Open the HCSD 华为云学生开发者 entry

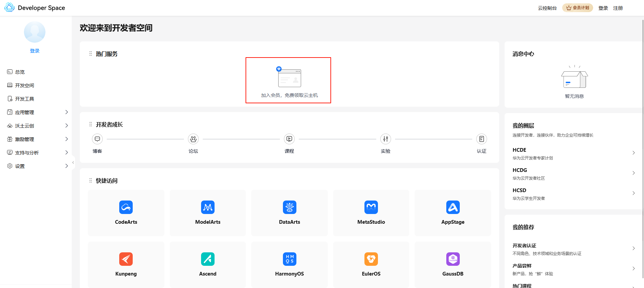(574, 194)
